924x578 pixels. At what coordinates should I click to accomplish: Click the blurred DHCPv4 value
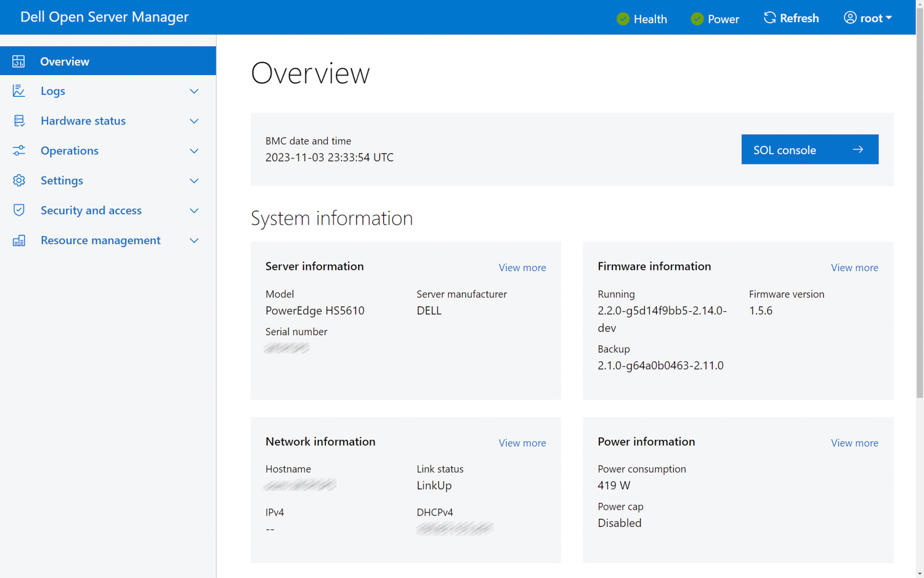455,528
